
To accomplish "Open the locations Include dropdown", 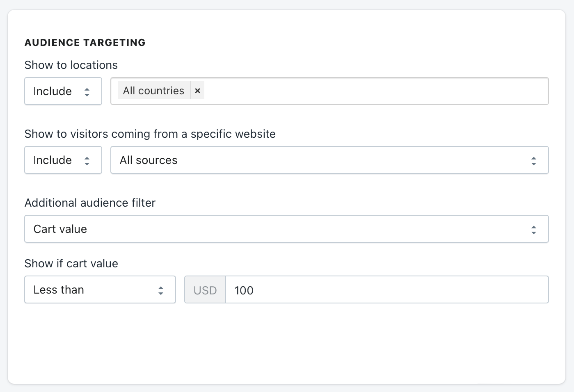I will 63,91.
